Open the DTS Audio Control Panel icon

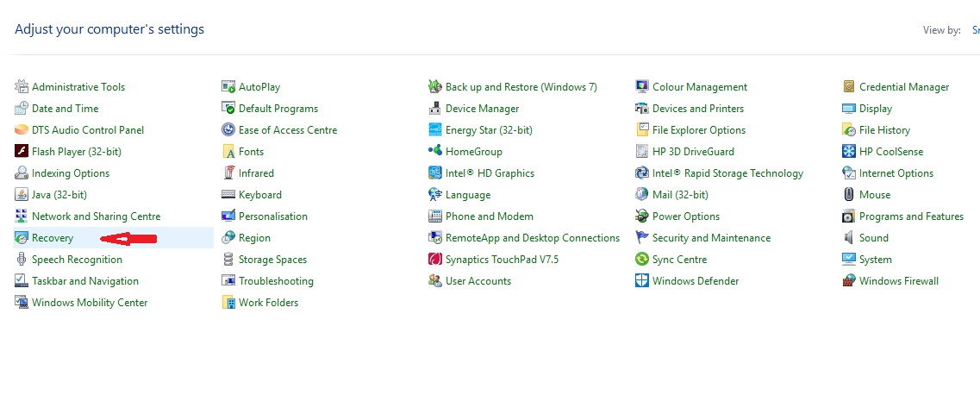point(22,130)
